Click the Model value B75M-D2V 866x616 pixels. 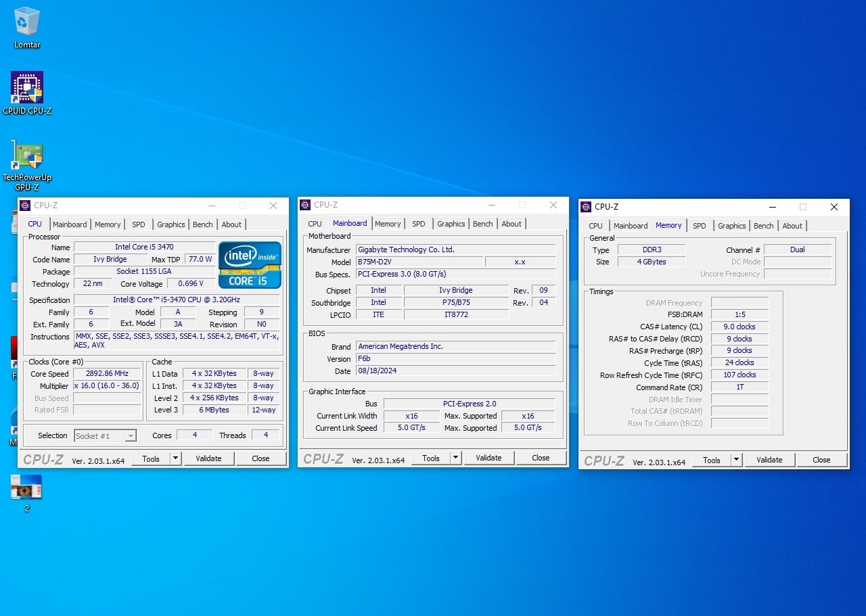coord(419,262)
